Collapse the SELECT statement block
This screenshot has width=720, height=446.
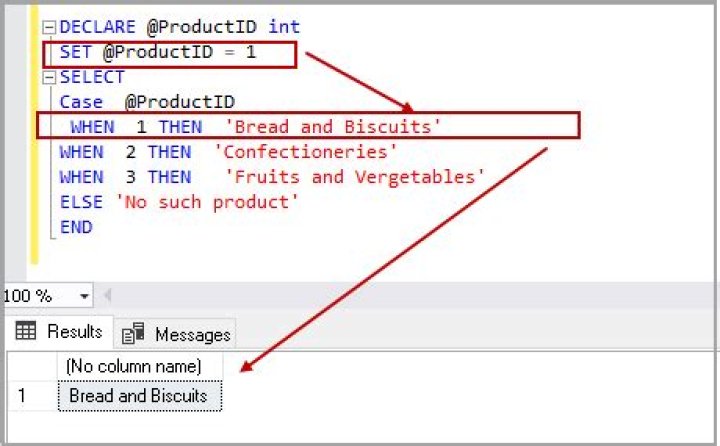pyautogui.click(x=49, y=77)
